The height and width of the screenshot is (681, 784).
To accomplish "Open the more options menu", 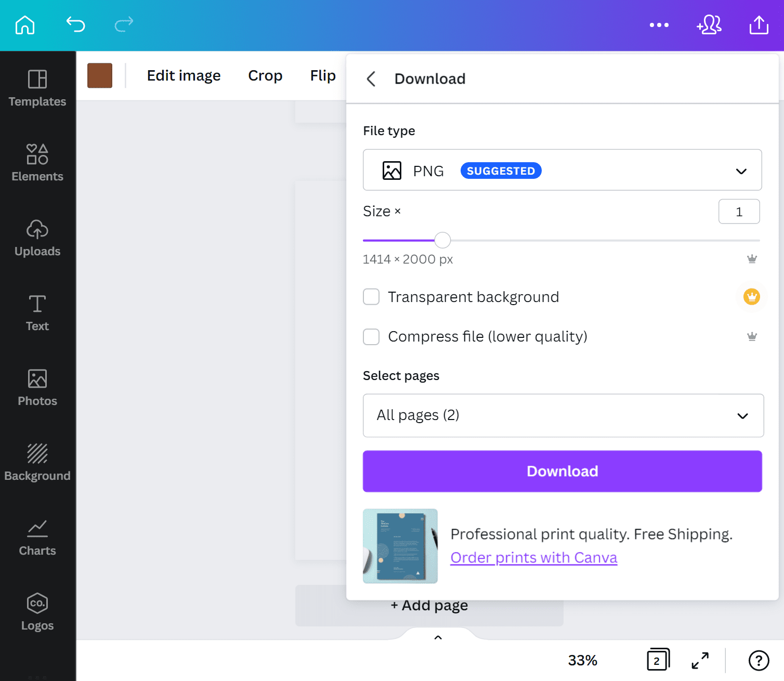I will [x=659, y=25].
